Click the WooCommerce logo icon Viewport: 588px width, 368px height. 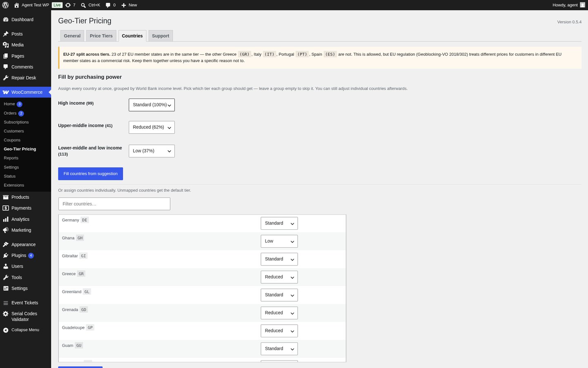pos(6,92)
